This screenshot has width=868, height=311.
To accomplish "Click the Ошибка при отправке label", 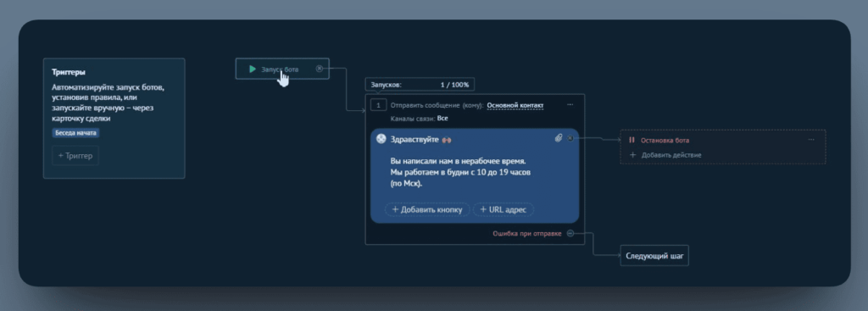I will pyautogui.click(x=527, y=234).
